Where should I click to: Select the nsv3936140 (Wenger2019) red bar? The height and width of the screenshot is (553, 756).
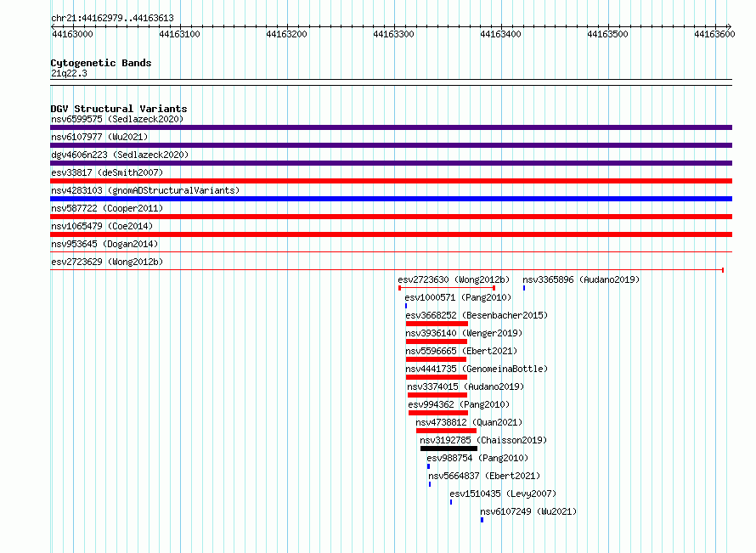(437, 341)
